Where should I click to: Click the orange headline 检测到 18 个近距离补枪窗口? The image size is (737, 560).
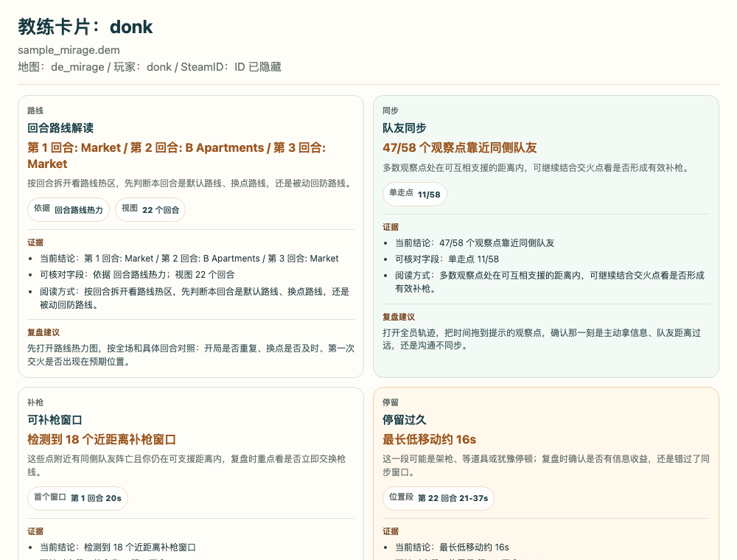102,440
